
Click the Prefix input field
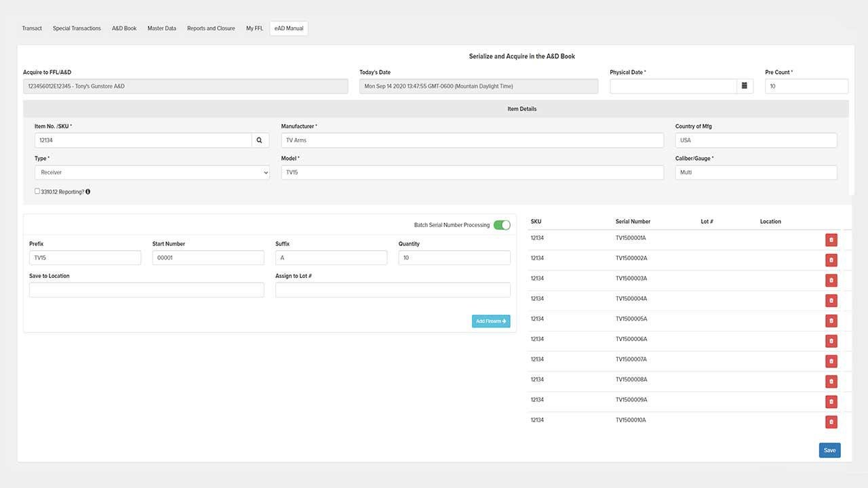(85, 258)
